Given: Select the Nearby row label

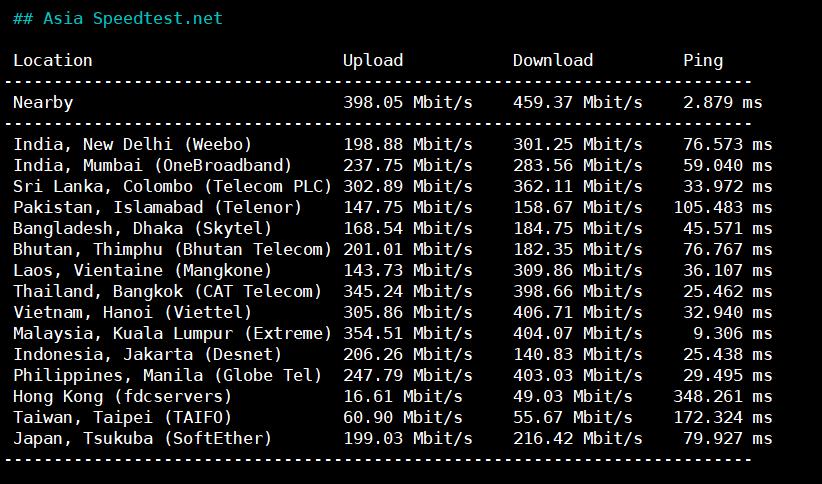Looking at the screenshot, I should coord(43,102).
